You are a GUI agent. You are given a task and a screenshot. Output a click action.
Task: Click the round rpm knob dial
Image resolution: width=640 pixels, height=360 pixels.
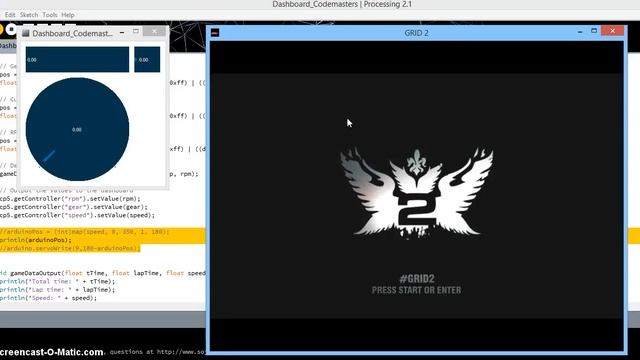(x=77, y=129)
